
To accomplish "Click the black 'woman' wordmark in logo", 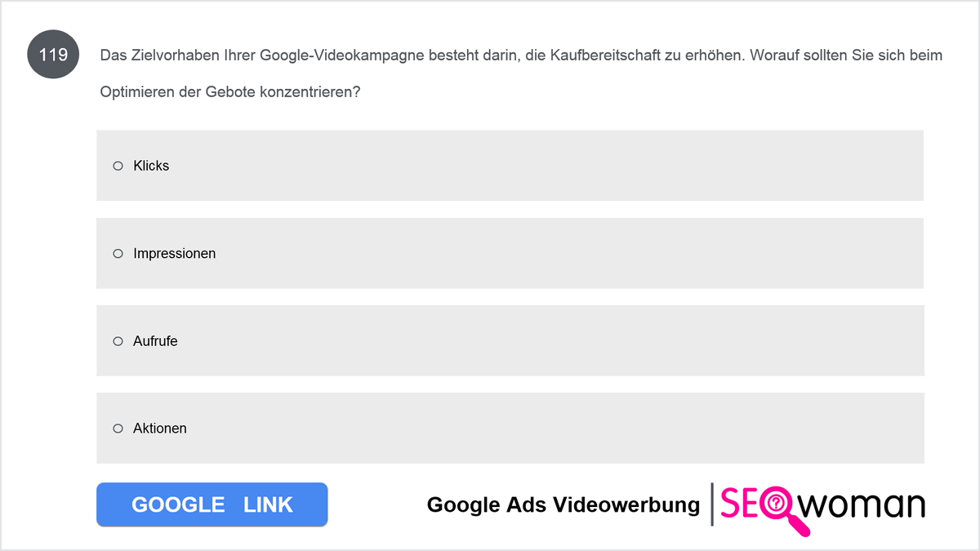I will click(864, 506).
